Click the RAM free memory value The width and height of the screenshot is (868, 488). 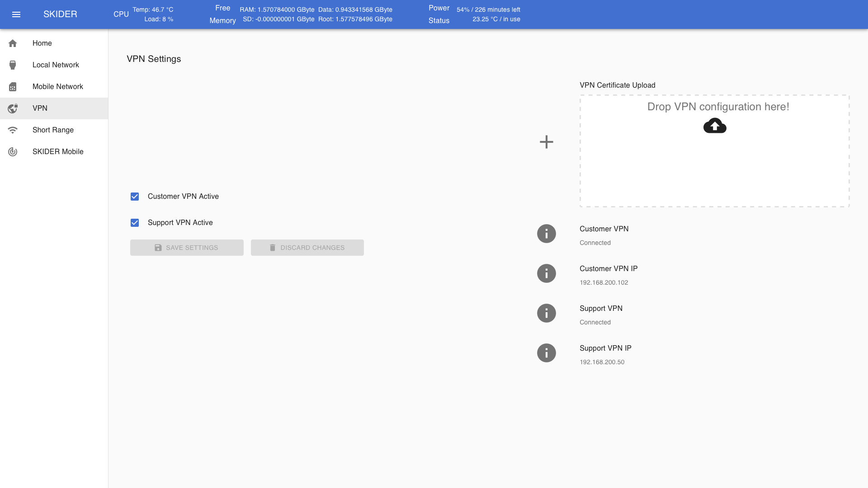pos(277,9)
